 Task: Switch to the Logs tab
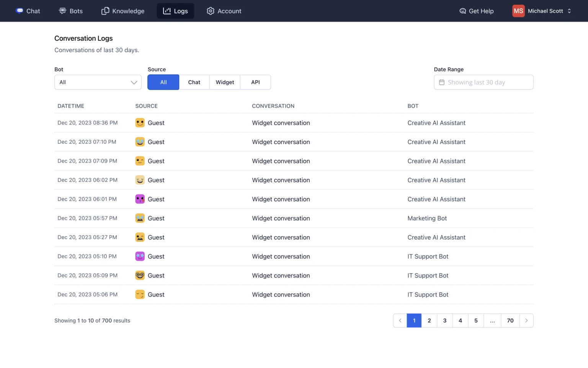(x=175, y=11)
